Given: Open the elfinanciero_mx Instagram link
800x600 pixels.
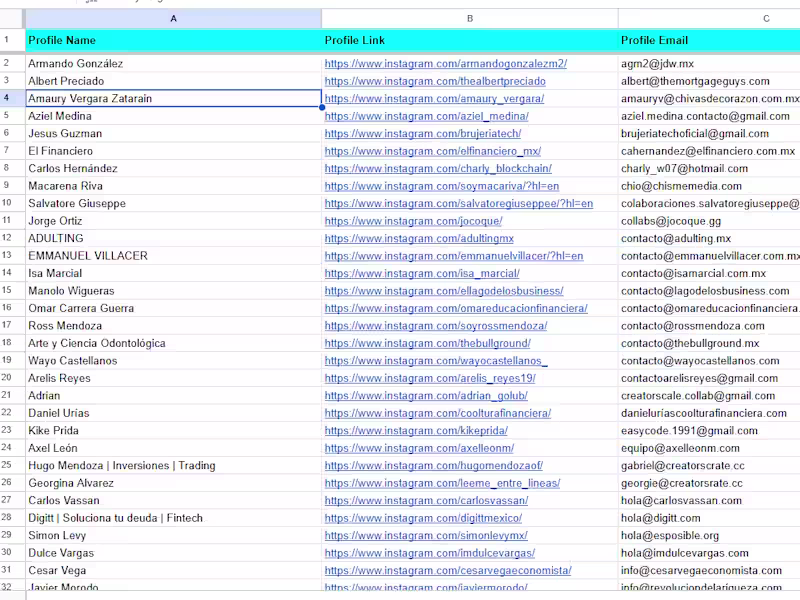Looking at the screenshot, I should [x=433, y=151].
